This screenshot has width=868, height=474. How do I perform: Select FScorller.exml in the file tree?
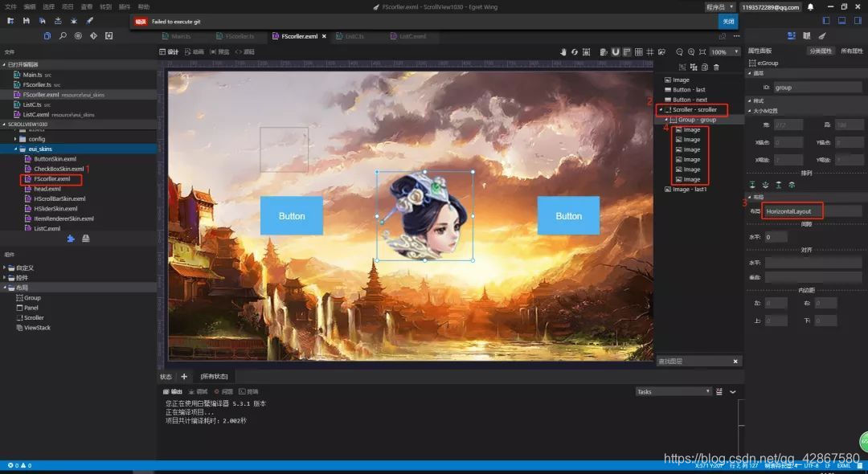(x=51, y=178)
